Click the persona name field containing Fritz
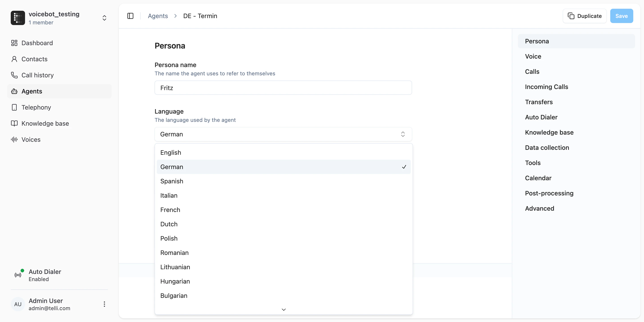This screenshot has height=322, width=644. pos(283,88)
